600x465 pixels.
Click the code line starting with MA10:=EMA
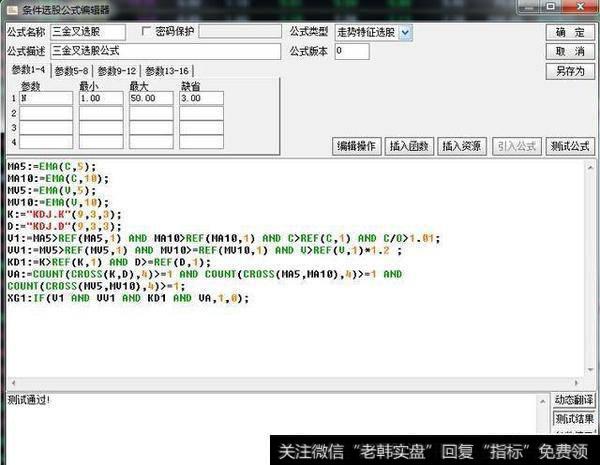pos(58,179)
